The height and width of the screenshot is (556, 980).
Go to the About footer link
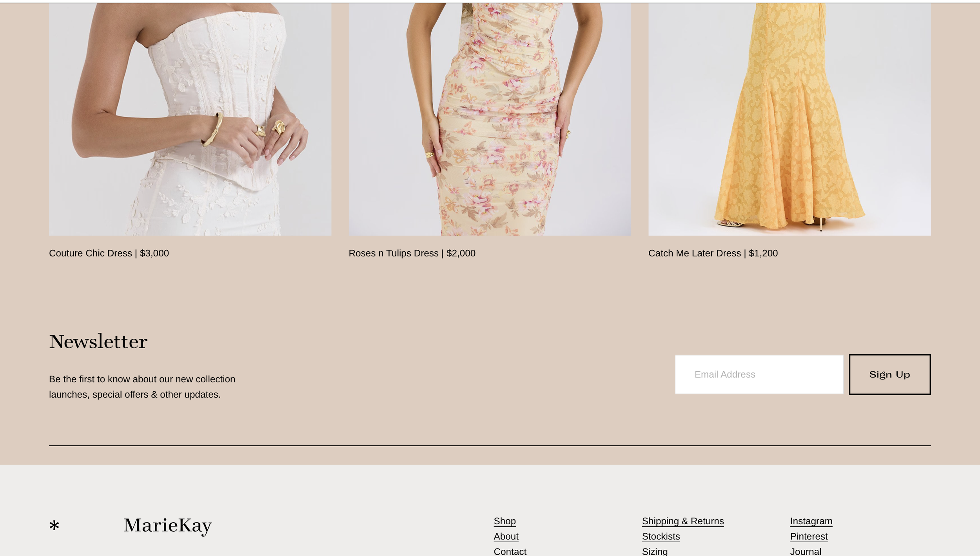point(506,536)
